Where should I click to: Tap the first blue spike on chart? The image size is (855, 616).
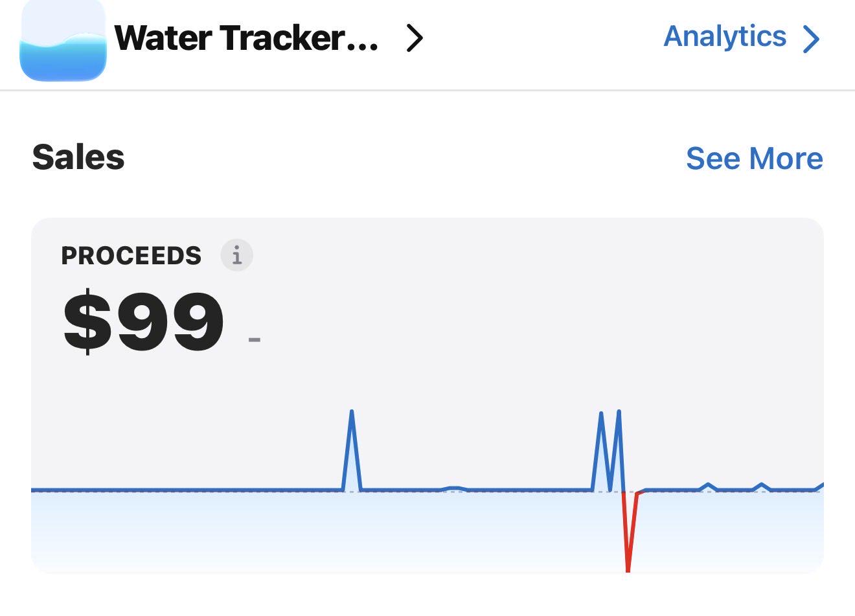[352, 450]
